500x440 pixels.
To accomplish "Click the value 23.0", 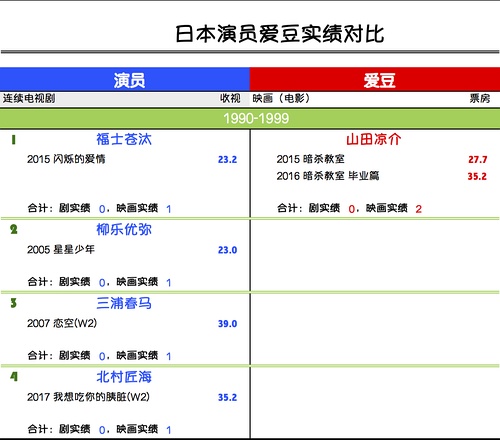I will point(227,250).
